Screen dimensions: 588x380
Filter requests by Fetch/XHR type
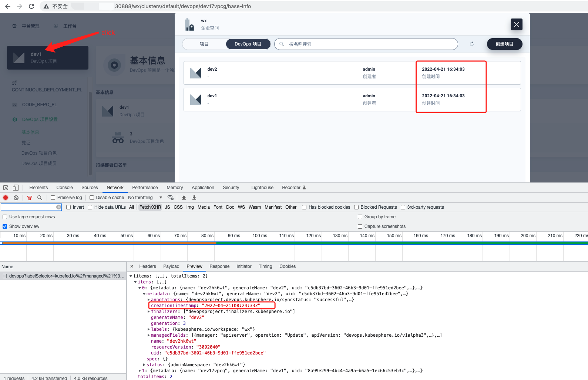(x=150, y=207)
